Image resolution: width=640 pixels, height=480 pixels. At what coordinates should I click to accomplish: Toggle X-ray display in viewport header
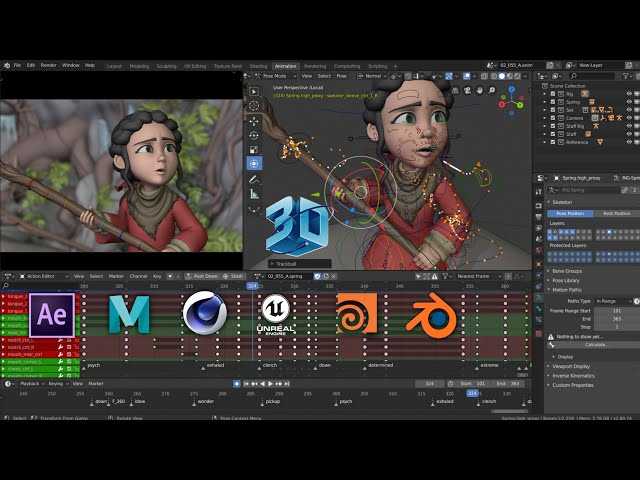point(484,76)
